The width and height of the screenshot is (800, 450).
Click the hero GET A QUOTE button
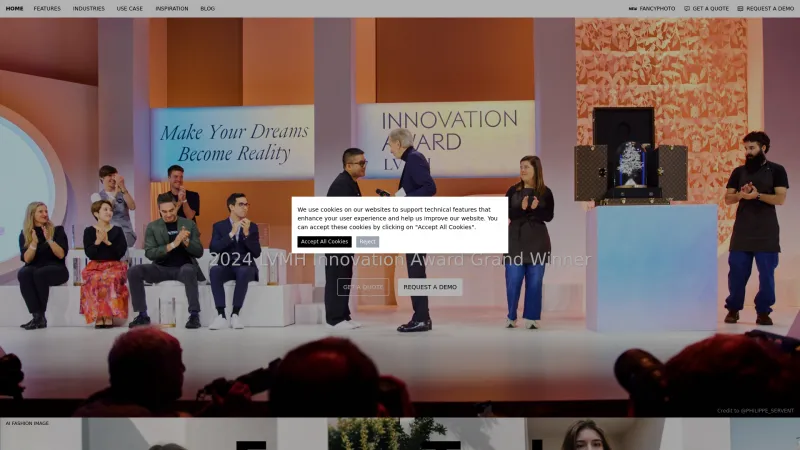pos(363,287)
